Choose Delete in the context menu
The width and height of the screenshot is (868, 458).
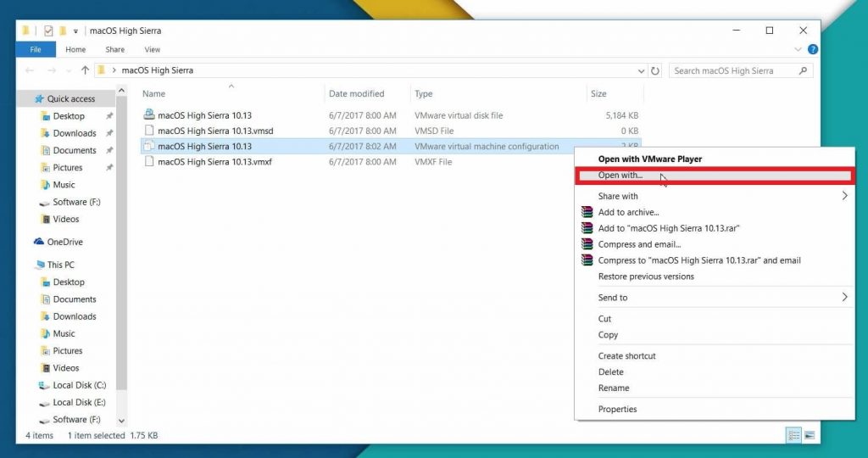[x=610, y=372]
